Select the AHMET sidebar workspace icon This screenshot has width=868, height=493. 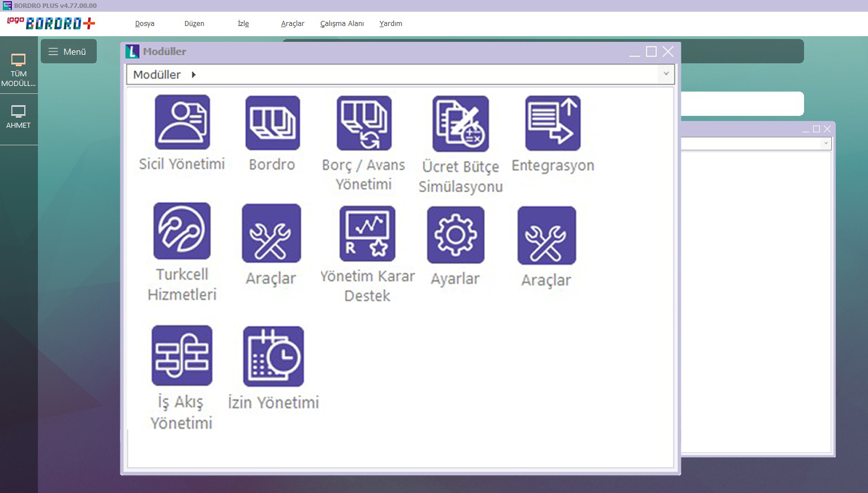click(x=19, y=117)
